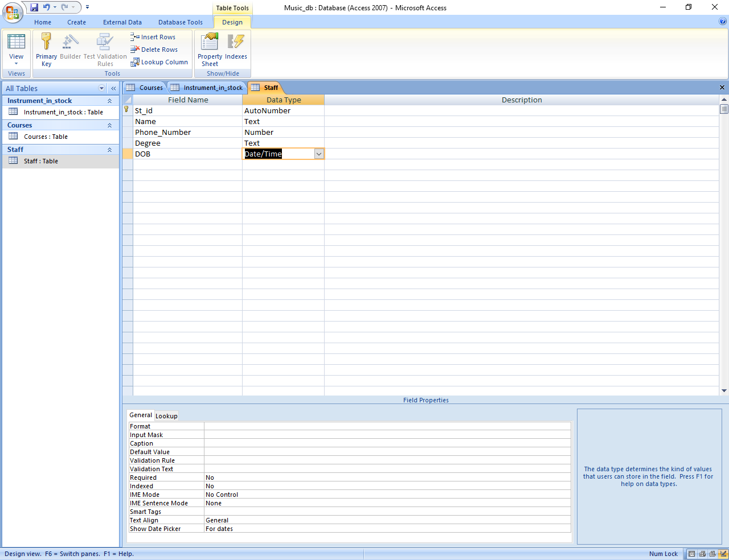Open the Lookup Column wizard
The height and width of the screenshot is (560, 729).
(159, 62)
